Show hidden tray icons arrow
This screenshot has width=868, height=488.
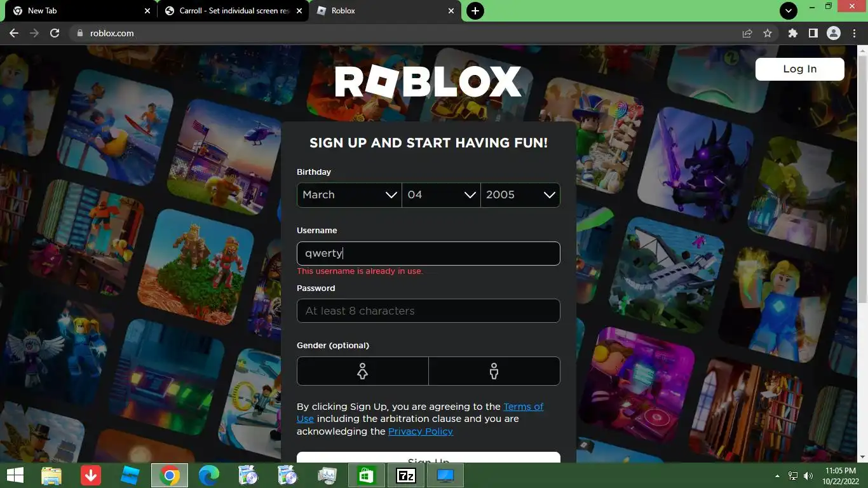coord(777,475)
